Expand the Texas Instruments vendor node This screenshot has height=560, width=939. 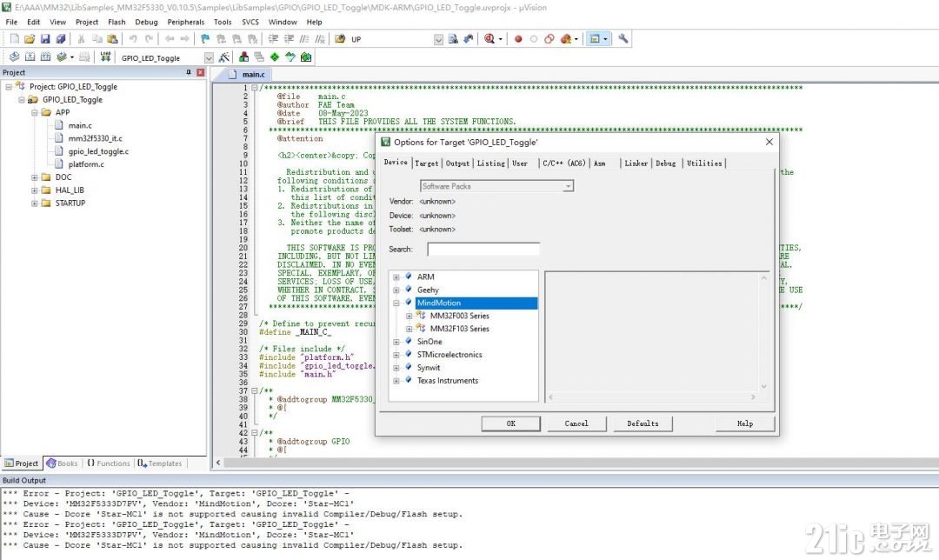click(x=396, y=381)
